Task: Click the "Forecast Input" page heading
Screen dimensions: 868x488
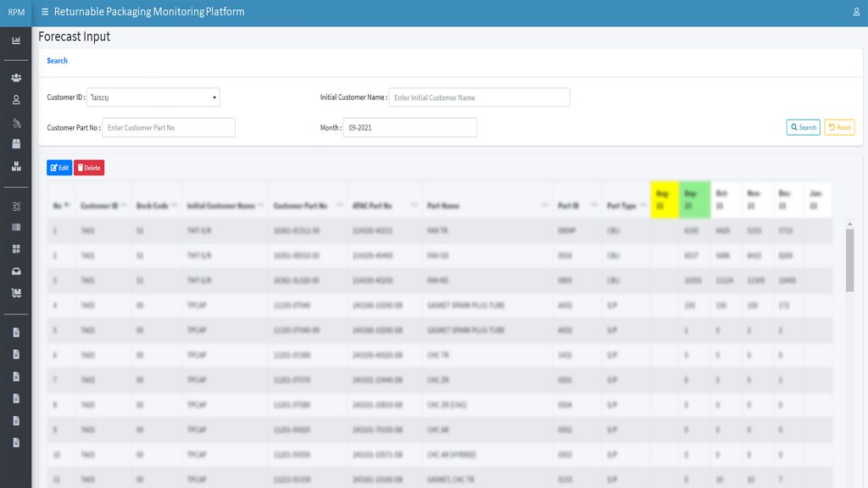Action: (x=75, y=36)
